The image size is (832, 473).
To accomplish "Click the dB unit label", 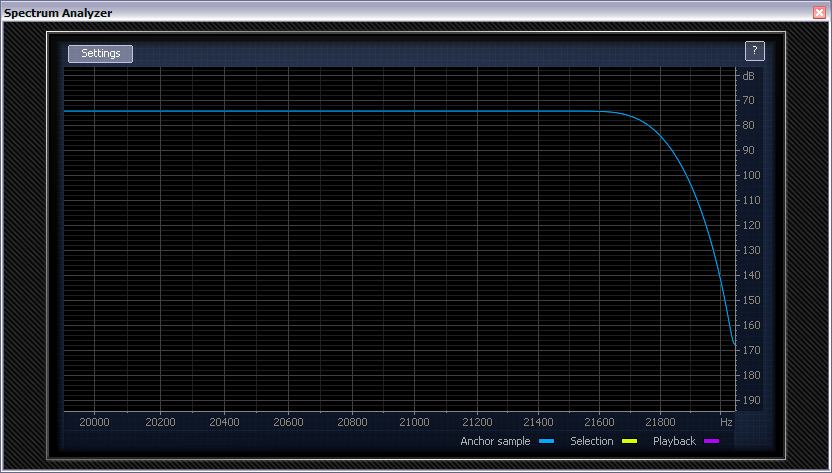I will click(x=748, y=76).
